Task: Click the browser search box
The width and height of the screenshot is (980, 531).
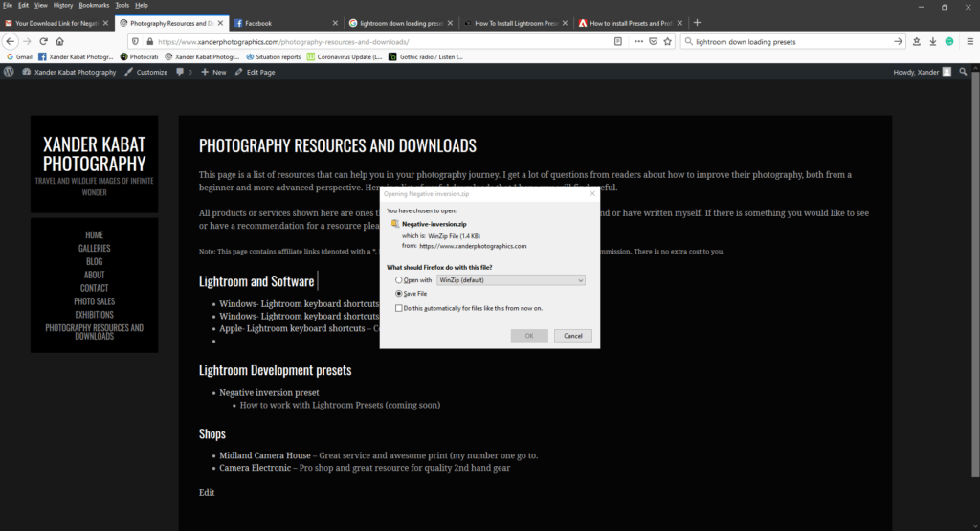Action: point(792,41)
